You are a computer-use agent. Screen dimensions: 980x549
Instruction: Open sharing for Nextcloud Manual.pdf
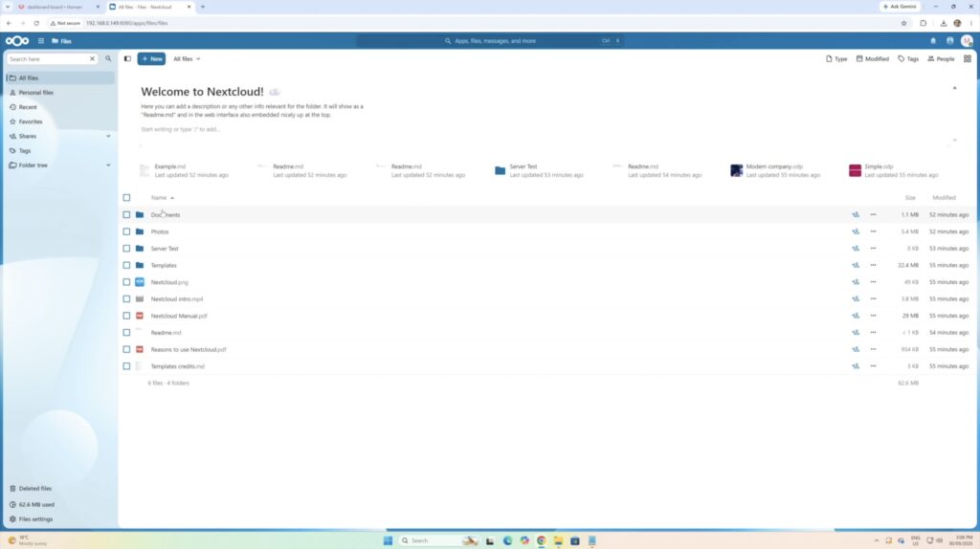(x=855, y=316)
